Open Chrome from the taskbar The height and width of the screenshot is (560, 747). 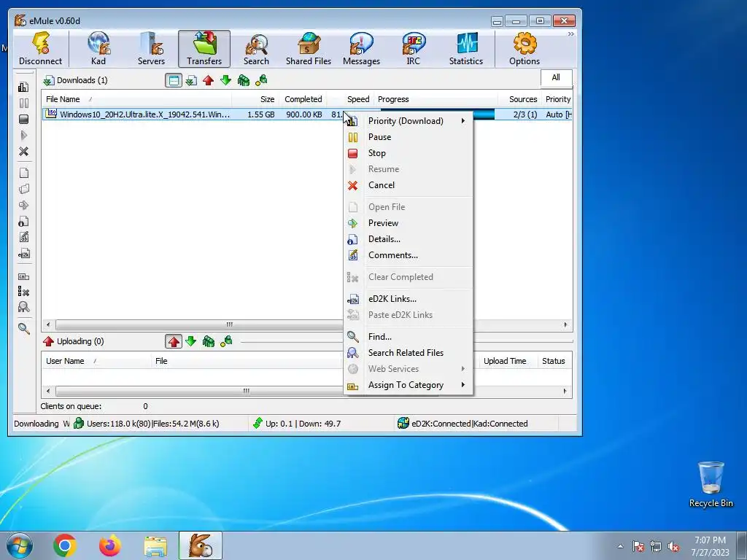click(x=65, y=545)
